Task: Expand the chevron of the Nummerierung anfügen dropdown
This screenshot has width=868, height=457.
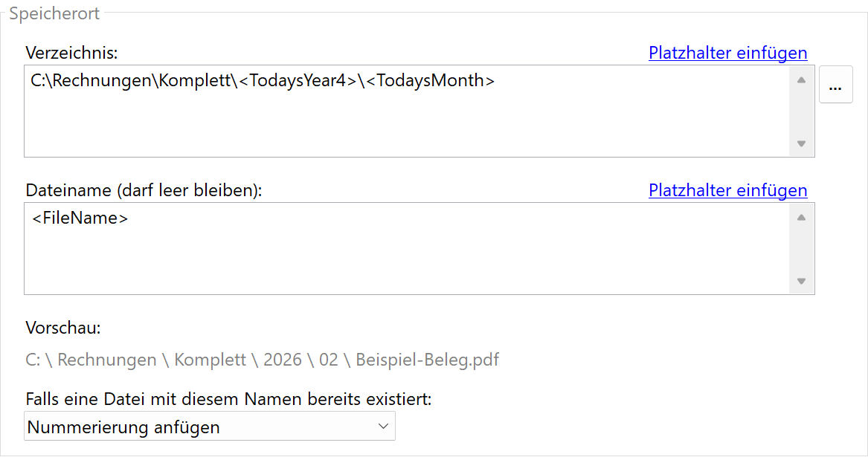Action: click(x=383, y=427)
